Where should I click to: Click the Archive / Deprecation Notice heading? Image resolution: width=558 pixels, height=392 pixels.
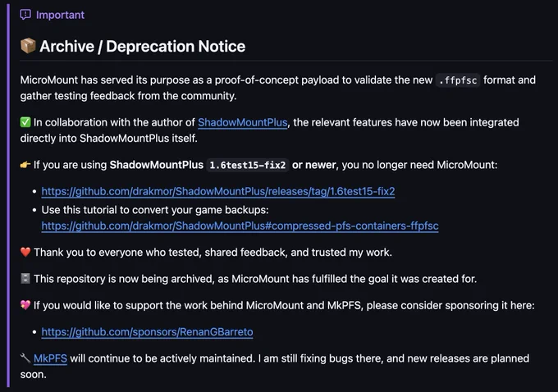coord(142,46)
